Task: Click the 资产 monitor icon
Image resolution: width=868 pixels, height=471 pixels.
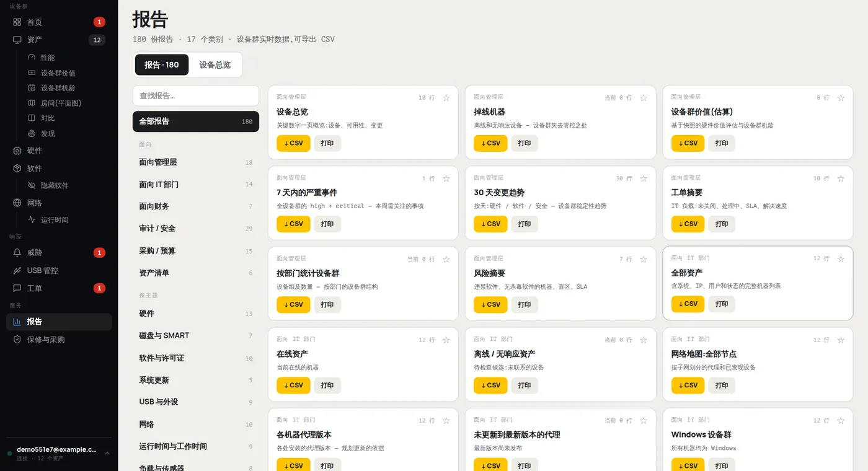Action: click(17, 40)
